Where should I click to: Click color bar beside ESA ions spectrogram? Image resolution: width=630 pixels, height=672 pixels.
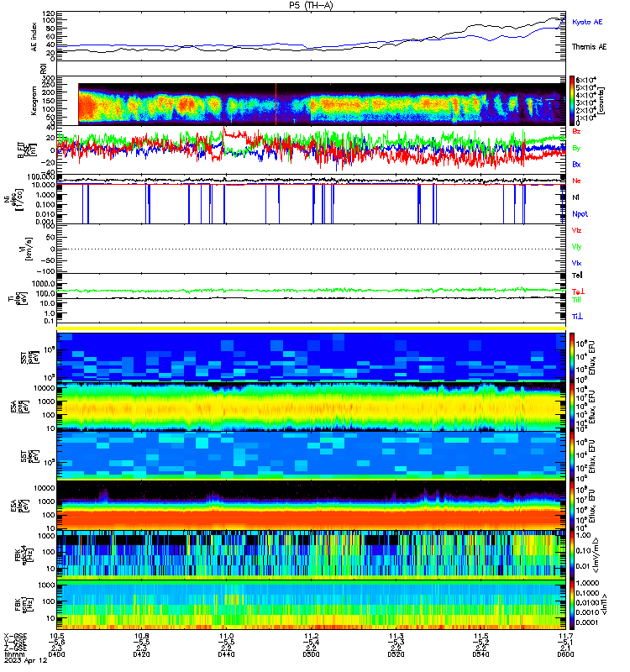click(572, 407)
